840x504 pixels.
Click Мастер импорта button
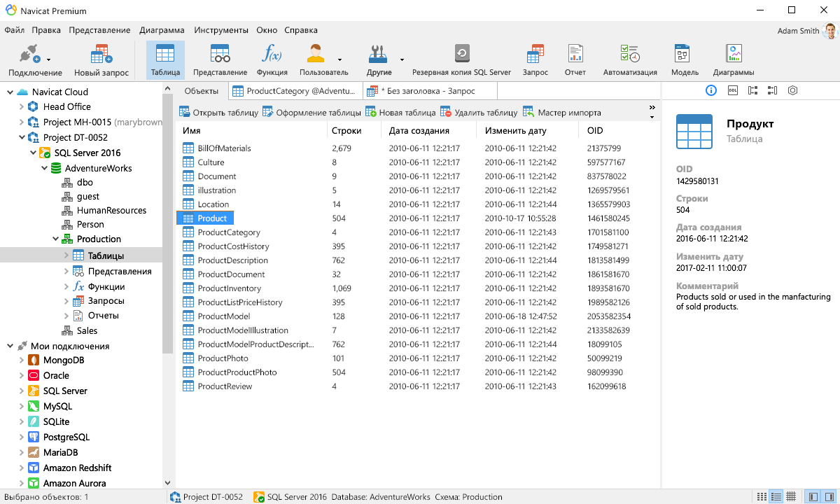562,112
